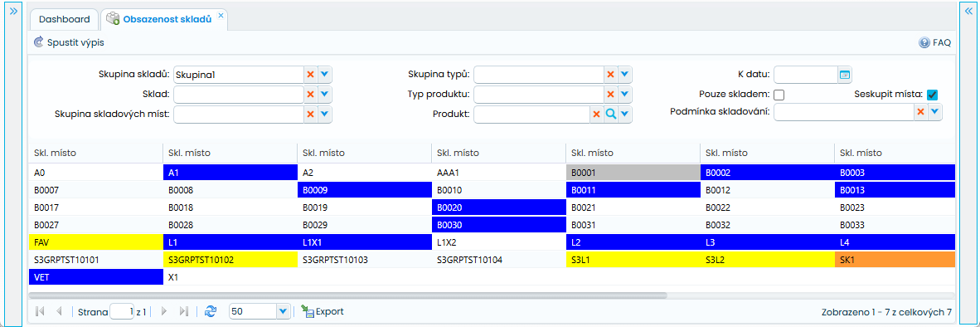Clear the Sklad field
The height and width of the screenshot is (327, 980).
(311, 95)
